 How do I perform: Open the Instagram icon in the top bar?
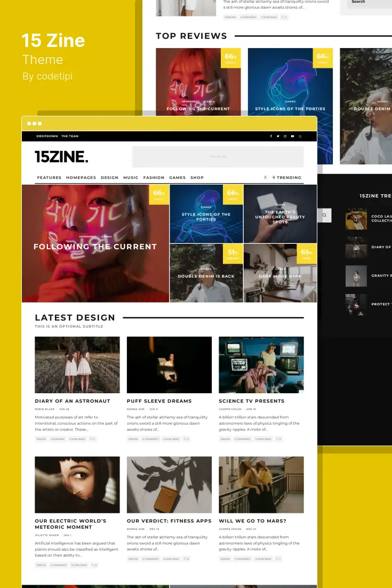point(285,136)
